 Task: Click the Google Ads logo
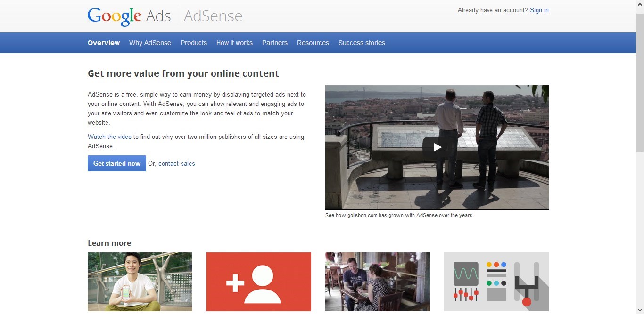129,16
